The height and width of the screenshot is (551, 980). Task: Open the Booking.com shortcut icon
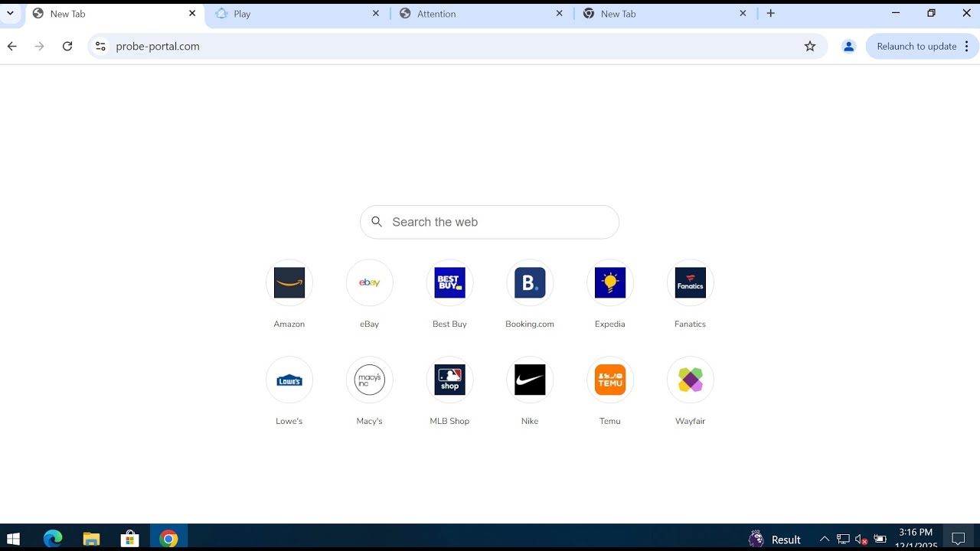click(x=530, y=283)
